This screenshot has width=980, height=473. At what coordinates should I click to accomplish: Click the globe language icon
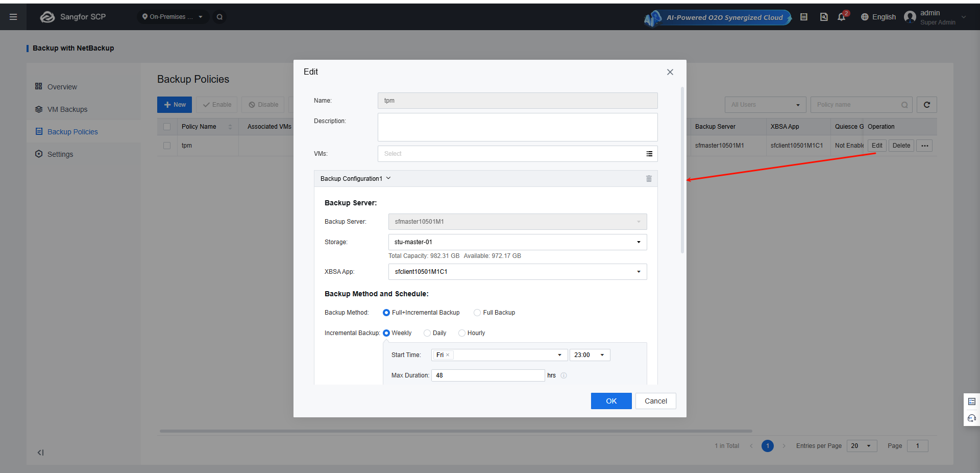click(x=865, y=17)
